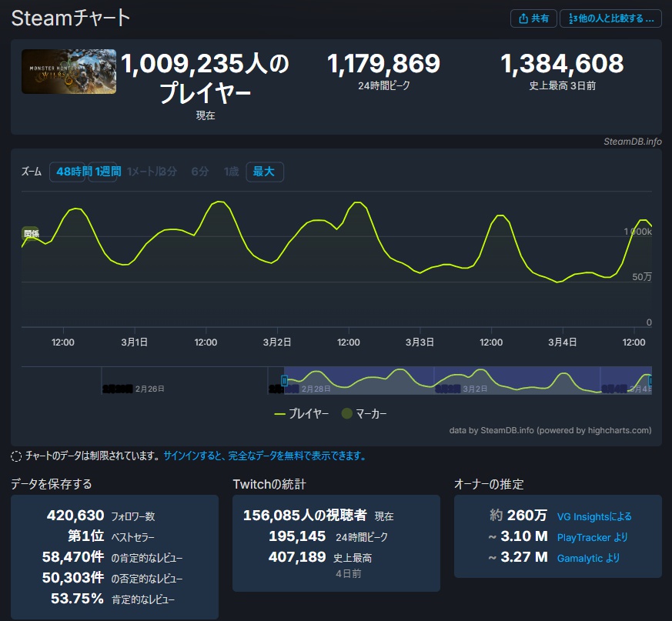Click the SteamDB.info credit text
Image resolution: width=672 pixels, height=621 pixels.
pos(633,142)
